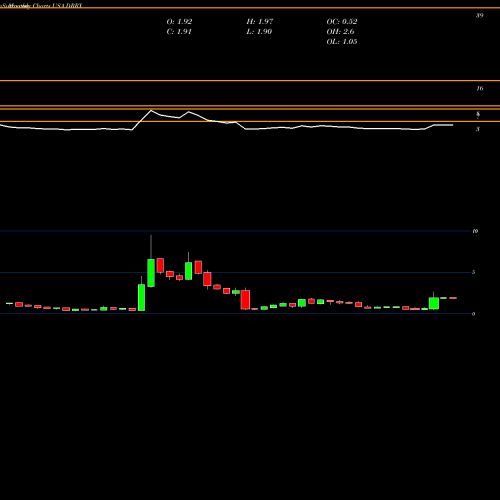Click the large red candle before the price collapse
500x500 pixels.
coord(246,299)
